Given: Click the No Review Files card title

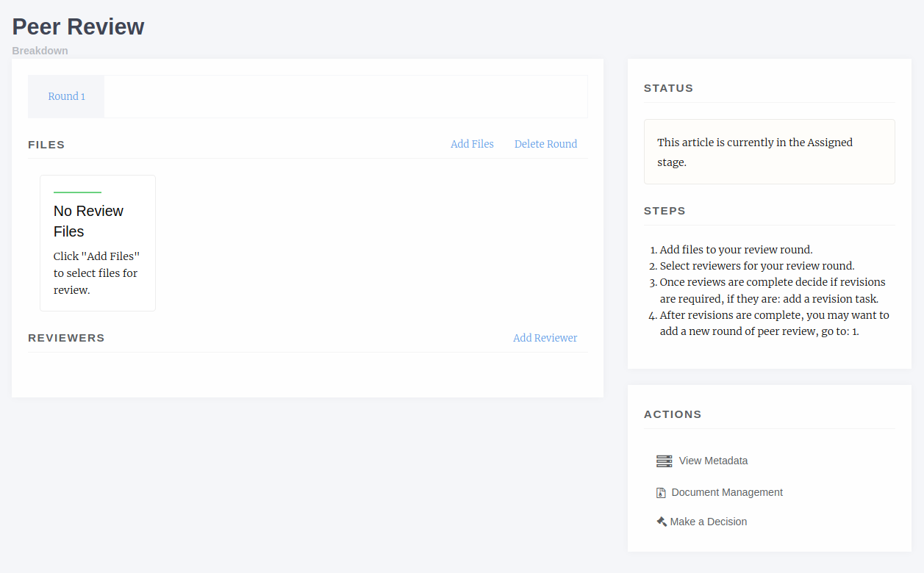Looking at the screenshot, I should coord(88,221).
